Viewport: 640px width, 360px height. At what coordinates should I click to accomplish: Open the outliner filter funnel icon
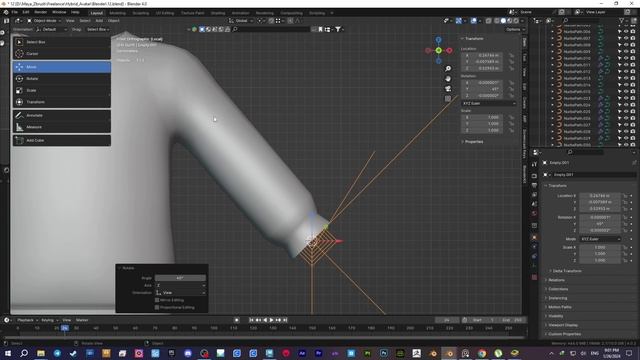622,20
